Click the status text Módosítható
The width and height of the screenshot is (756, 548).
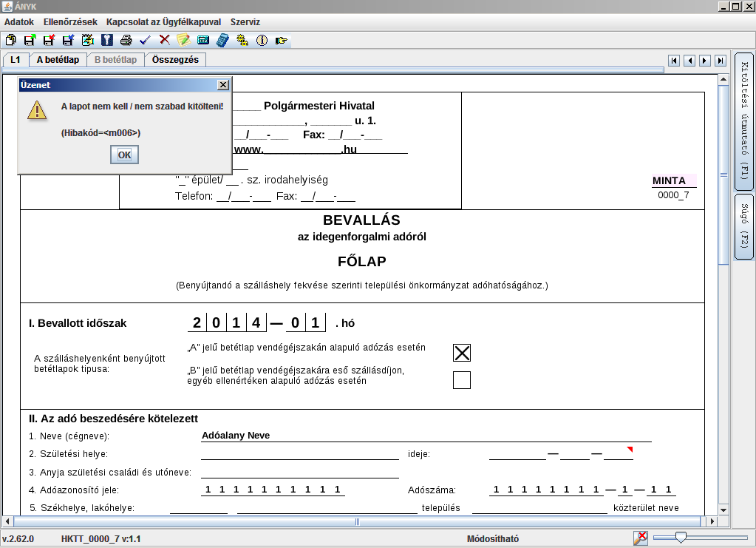[x=493, y=539]
